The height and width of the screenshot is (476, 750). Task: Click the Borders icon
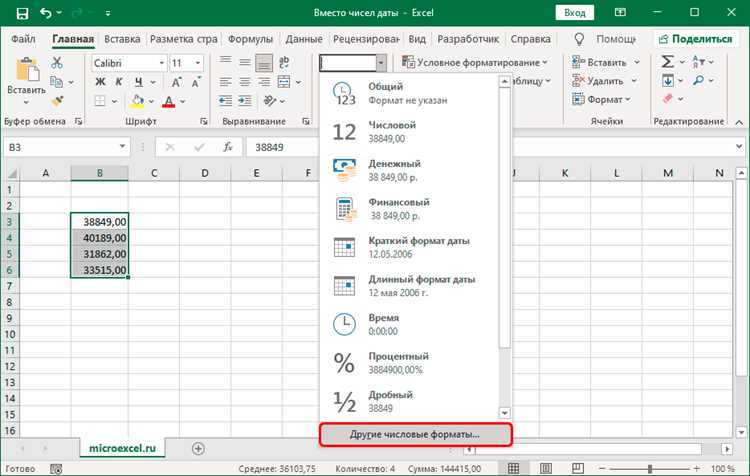[100, 101]
